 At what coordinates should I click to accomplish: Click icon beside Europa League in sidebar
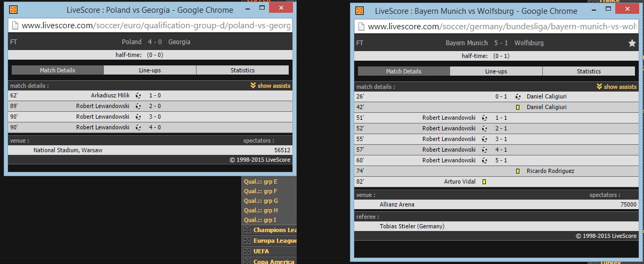[x=247, y=241]
